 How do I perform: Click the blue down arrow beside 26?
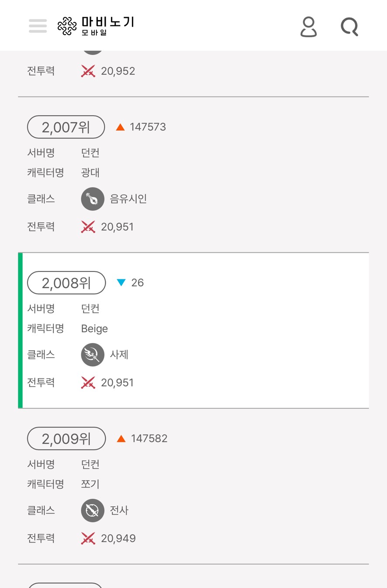[121, 283]
